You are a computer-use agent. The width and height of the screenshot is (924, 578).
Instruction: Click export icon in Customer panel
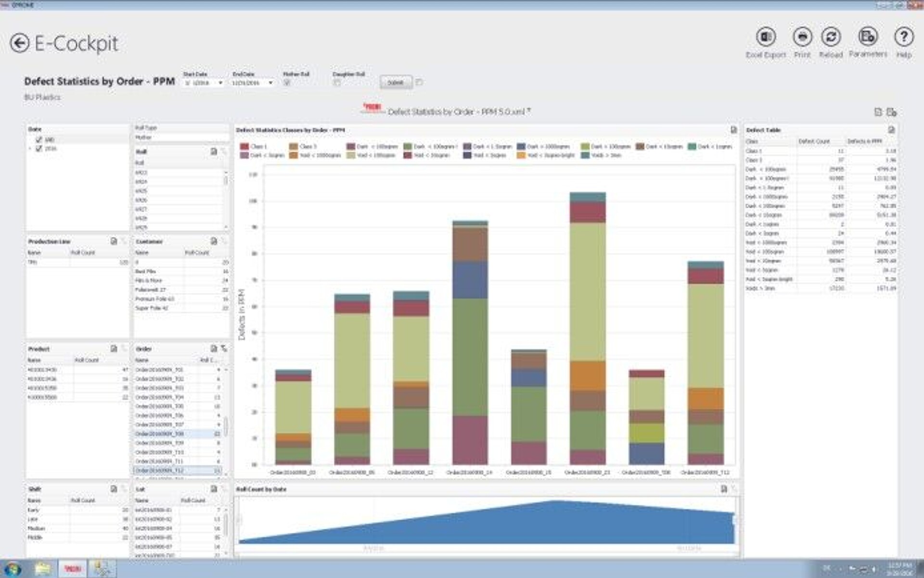click(214, 241)
